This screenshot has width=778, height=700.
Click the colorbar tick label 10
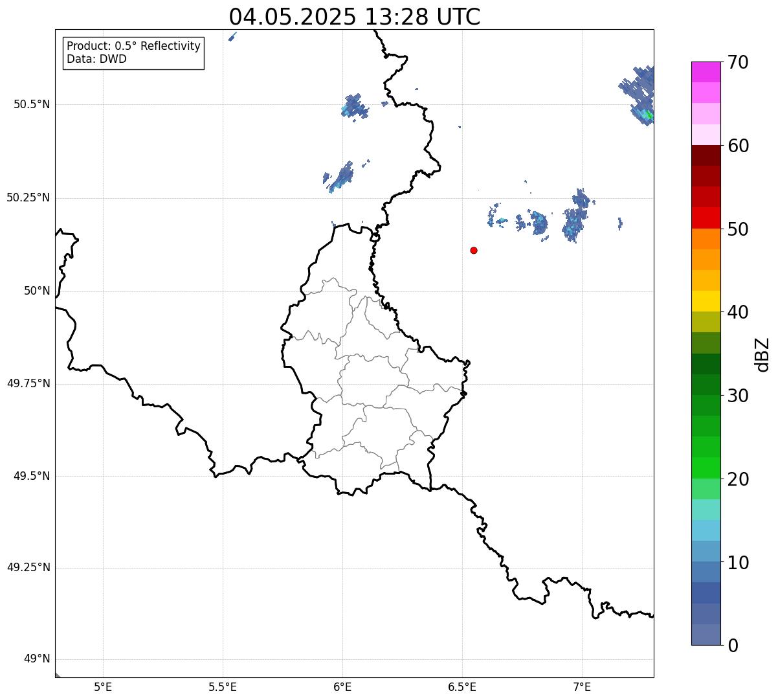[x=739, y=562]
